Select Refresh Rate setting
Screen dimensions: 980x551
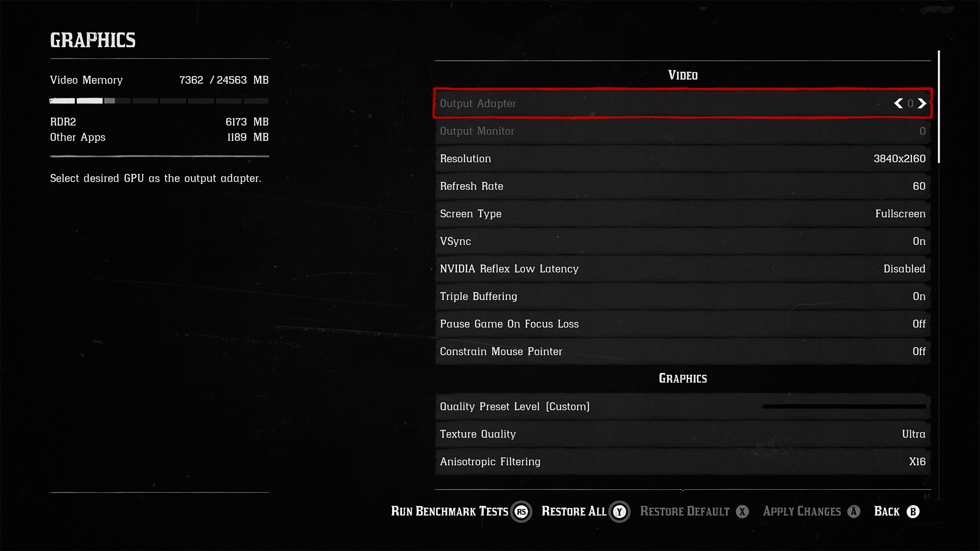point(682,186)
